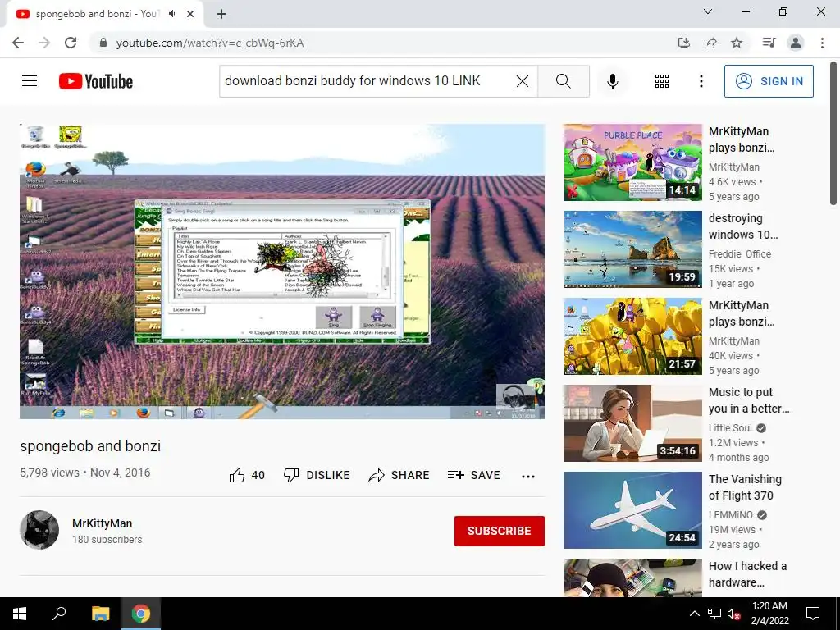Clear the search box text with X

click(523, 81)
